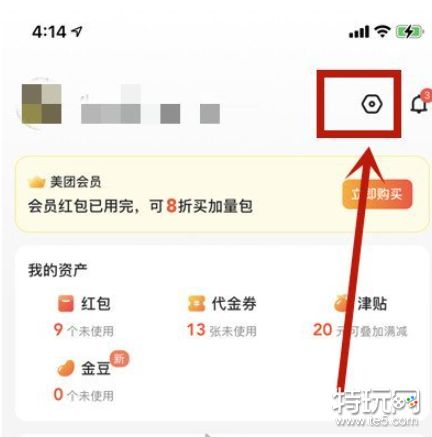This screenshot has height=437, width=432.
Task: Open notifications with the bell icon
Action: [419, 103]
